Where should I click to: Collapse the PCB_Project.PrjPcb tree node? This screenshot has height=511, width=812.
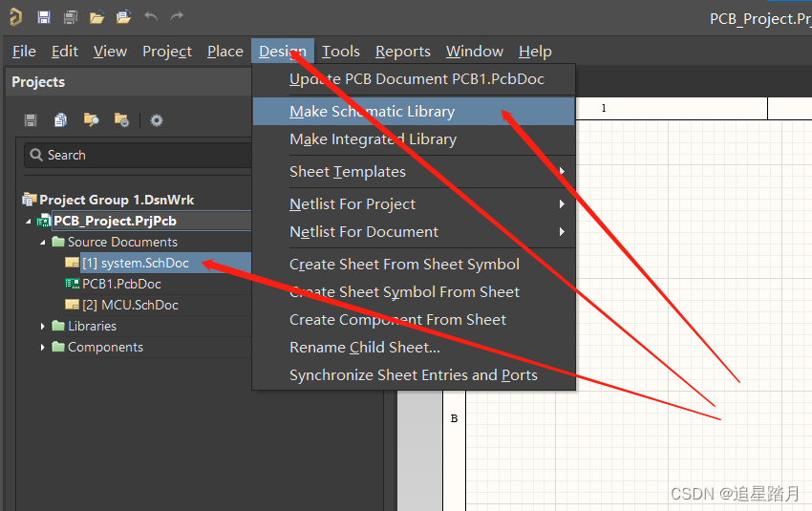coord(31,222)
